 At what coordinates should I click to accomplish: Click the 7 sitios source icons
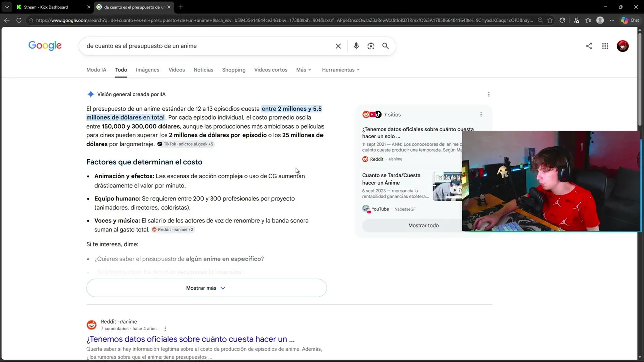(372, 114)
